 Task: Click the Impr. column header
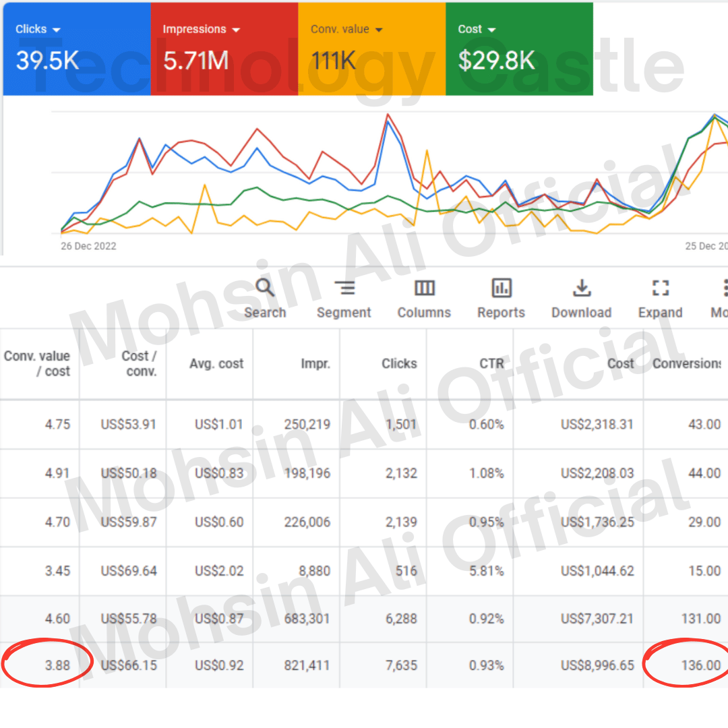[315, 363]
